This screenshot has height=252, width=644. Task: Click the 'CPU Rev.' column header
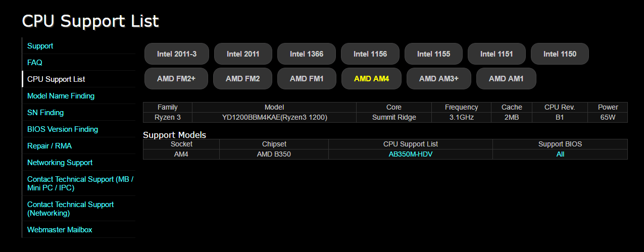pyautogui.click(x=560, y=107)
